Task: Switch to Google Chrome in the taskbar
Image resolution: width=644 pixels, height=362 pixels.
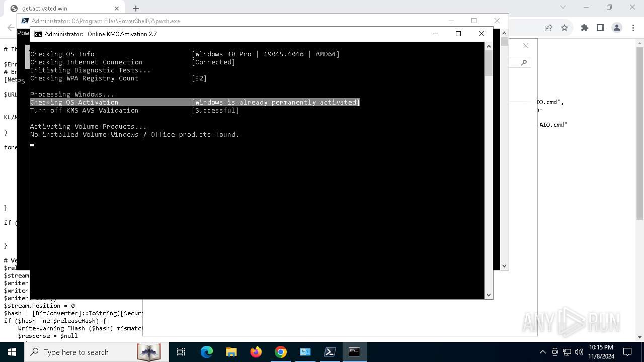Action: point(281,352)
